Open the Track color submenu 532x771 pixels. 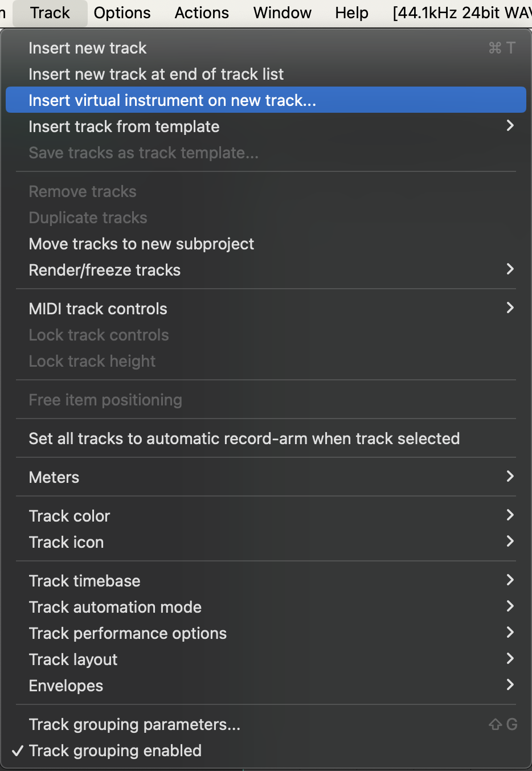point(69,516)
